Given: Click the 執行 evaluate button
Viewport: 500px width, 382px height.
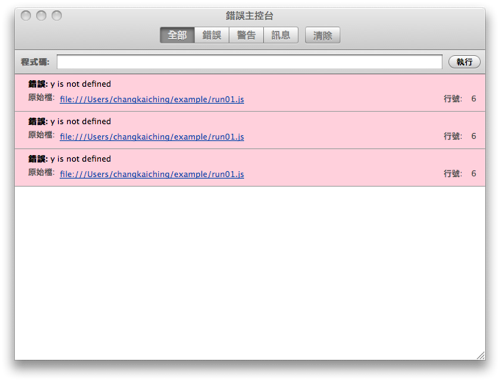Looking at the screenshot, I should (x=464, y=62).
